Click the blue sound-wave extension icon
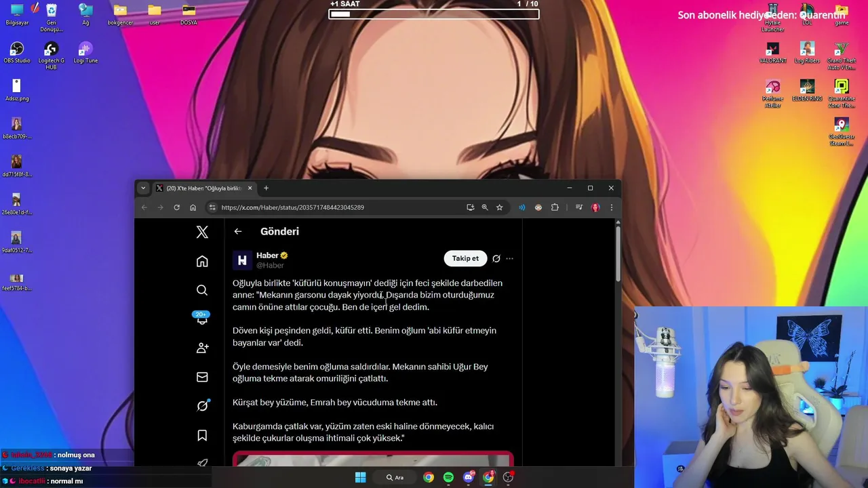This screenshot has height=488, width=868. (522, 207)
